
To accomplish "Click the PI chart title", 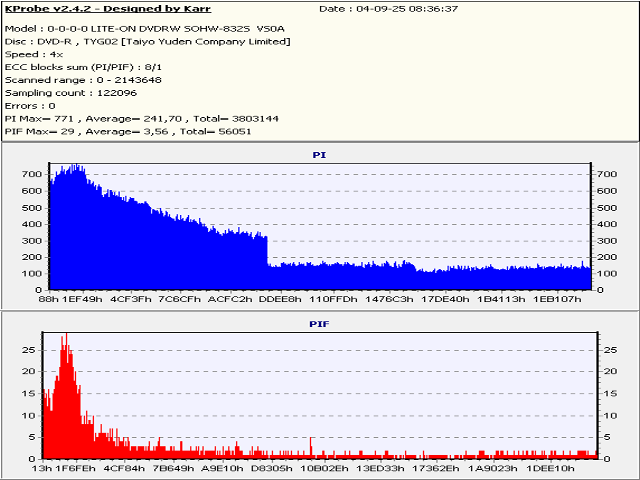I will (x=319, y=155).
